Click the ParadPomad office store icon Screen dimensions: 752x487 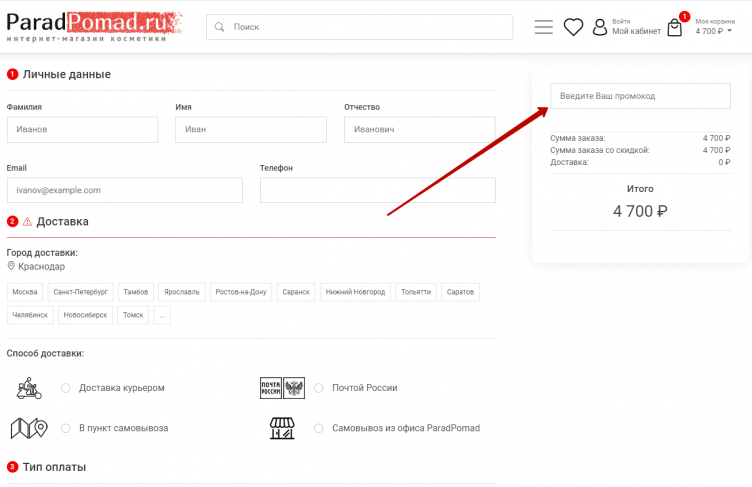point(282,428)
